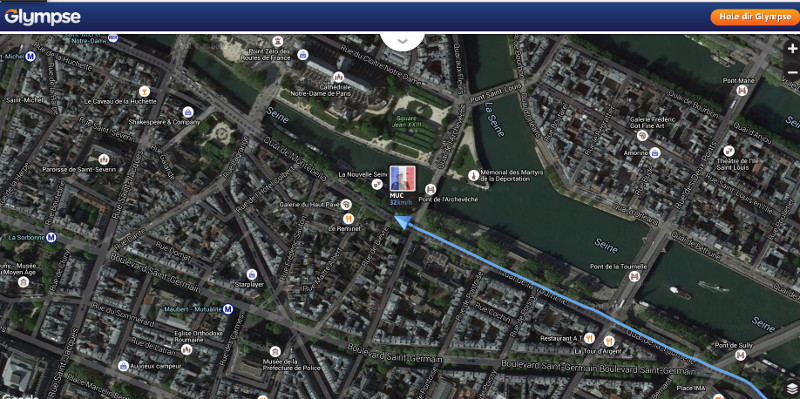Click the Cathédrale Notre-Dame de Paris icon
The height and width of the screenshot is (399, 800).
338,78
